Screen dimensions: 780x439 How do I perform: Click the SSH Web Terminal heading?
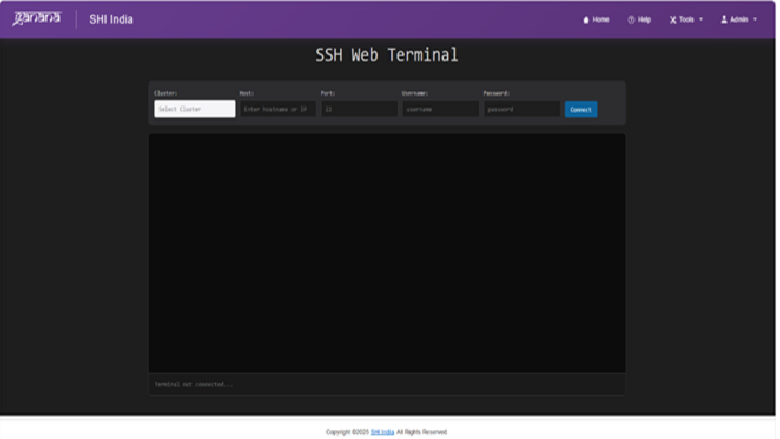point(387,55)
